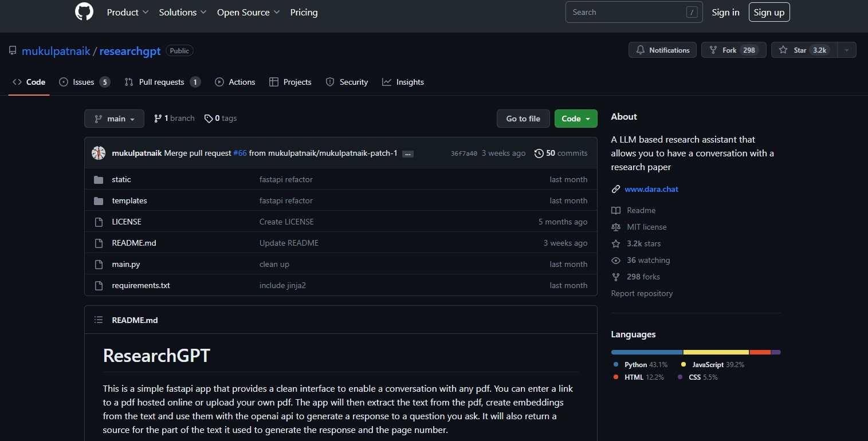The image size is (868, 441).
Task: Open Notifications for this repository
Action: click(662, 50)
